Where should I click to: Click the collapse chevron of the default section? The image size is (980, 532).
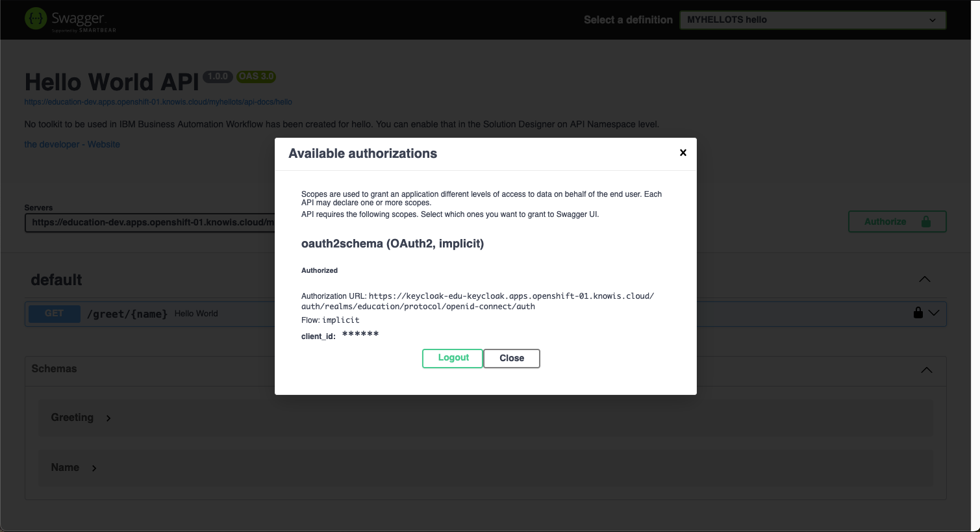pos(925,279)
